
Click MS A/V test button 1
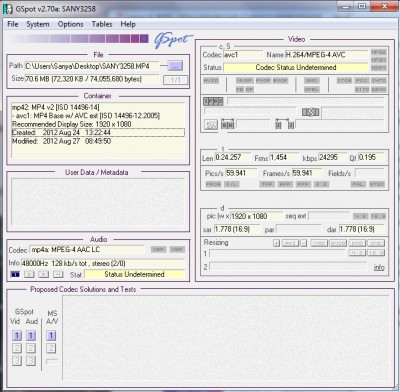[x=51, y=335]
